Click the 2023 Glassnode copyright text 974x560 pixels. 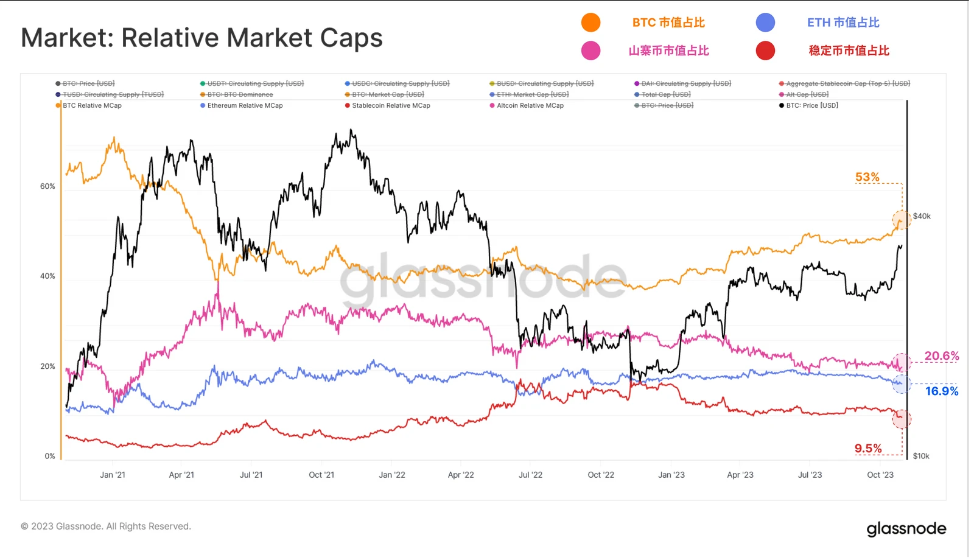pos(106,527)
